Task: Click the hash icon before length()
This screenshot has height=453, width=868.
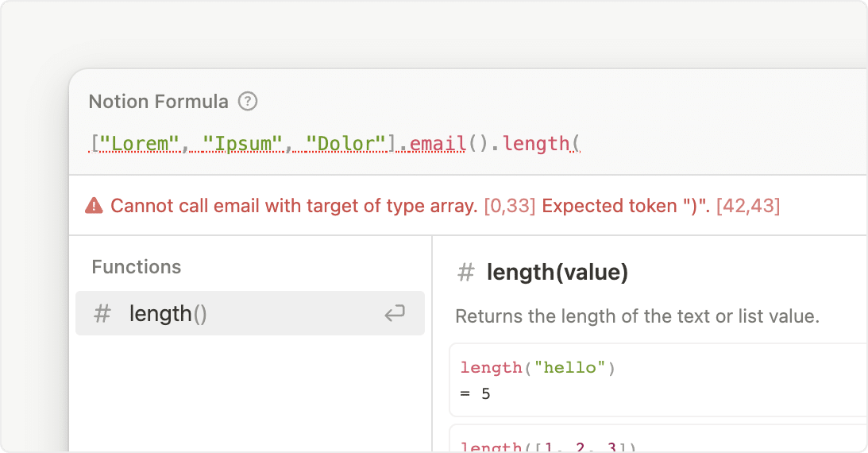Action: click(102, 313)
